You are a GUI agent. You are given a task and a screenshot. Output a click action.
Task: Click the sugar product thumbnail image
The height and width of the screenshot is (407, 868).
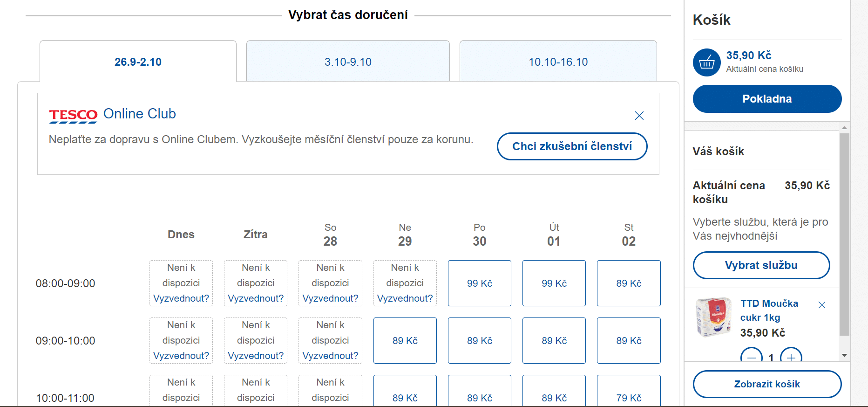713,317
